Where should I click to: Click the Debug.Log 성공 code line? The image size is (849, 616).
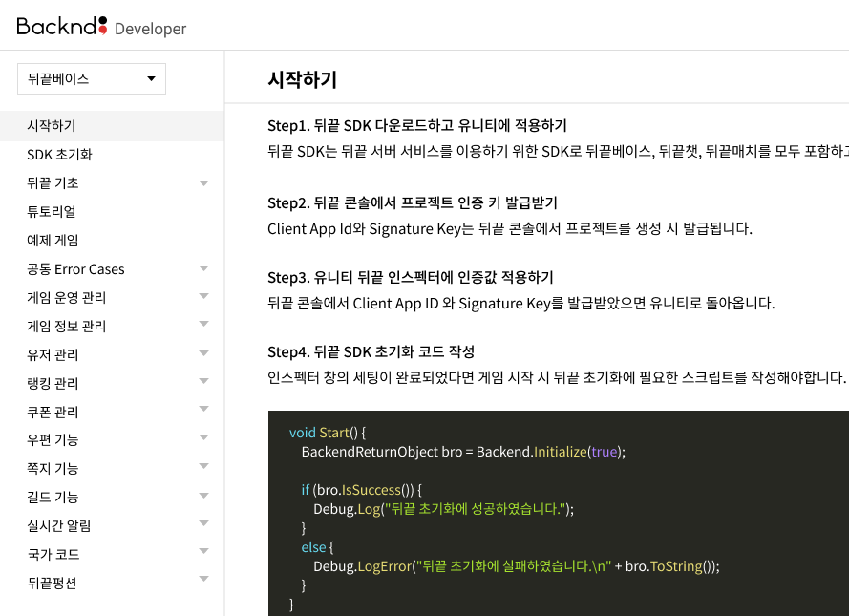tap(443, 509)
